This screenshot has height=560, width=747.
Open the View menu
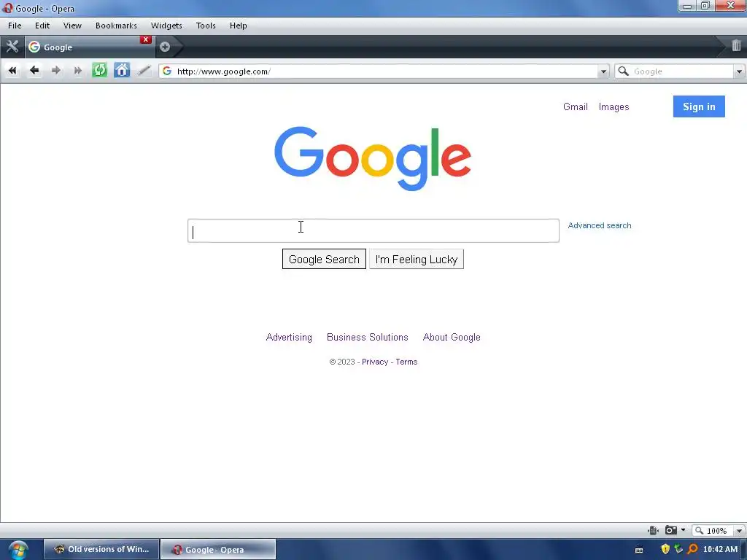pyautogui.click(x=72, y=26)
